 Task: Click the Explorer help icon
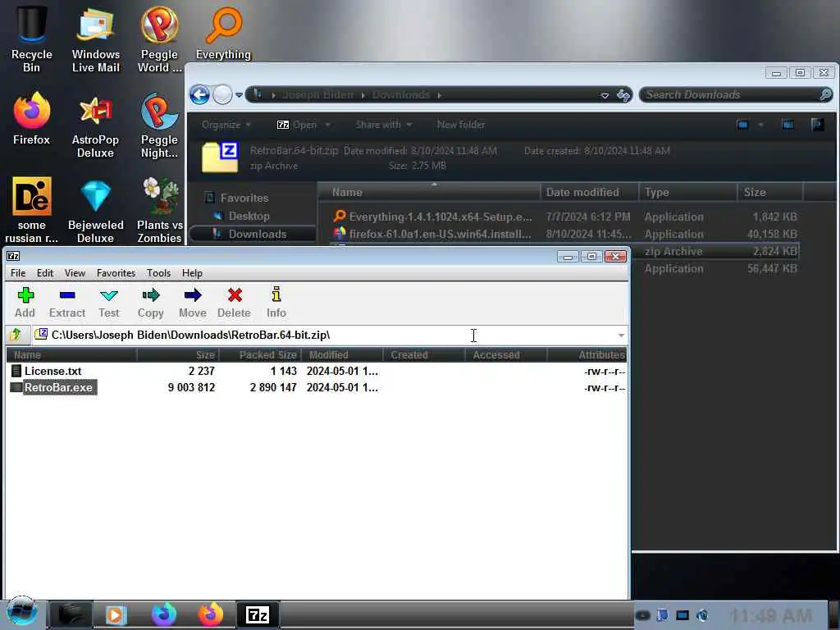click(x=818, y=125)
